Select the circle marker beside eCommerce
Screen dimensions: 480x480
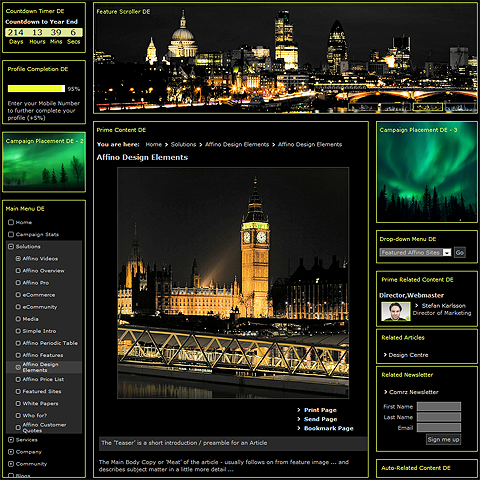tap(18, 295)
